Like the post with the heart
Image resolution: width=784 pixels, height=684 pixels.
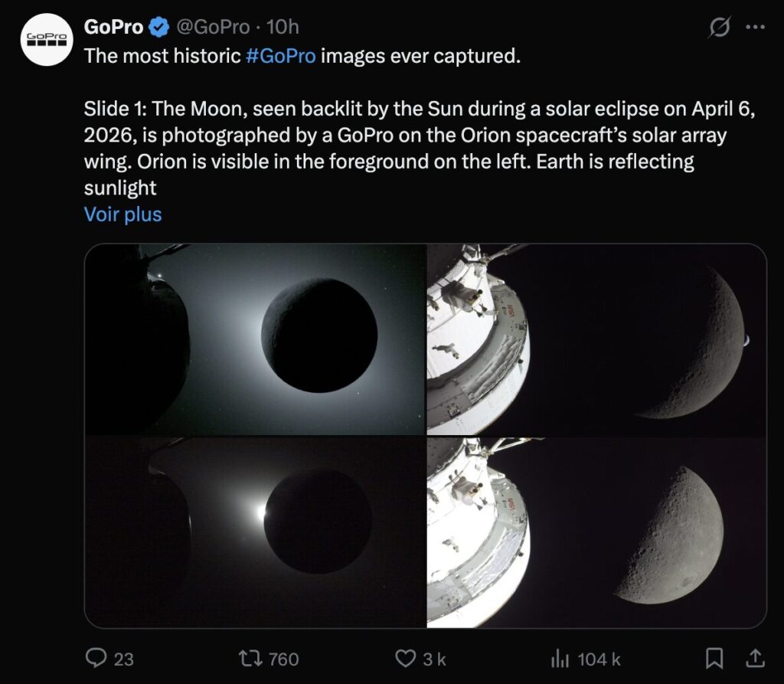click(x=405, y=658)
